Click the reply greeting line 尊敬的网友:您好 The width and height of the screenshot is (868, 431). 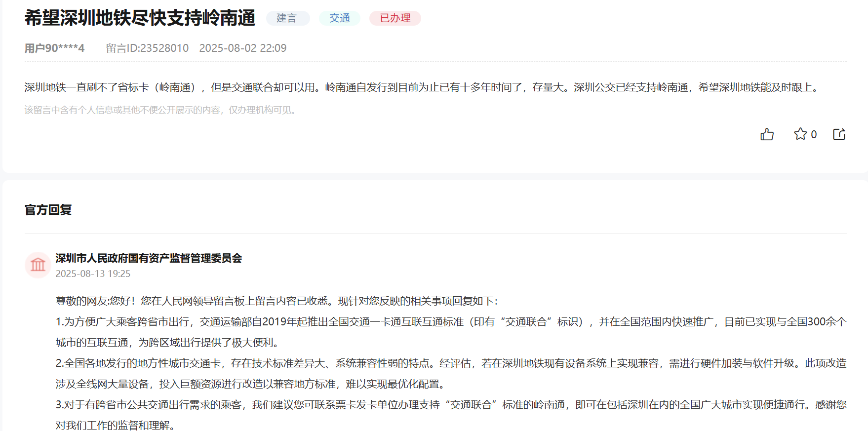pyautogui.click(x=277, y=301)
